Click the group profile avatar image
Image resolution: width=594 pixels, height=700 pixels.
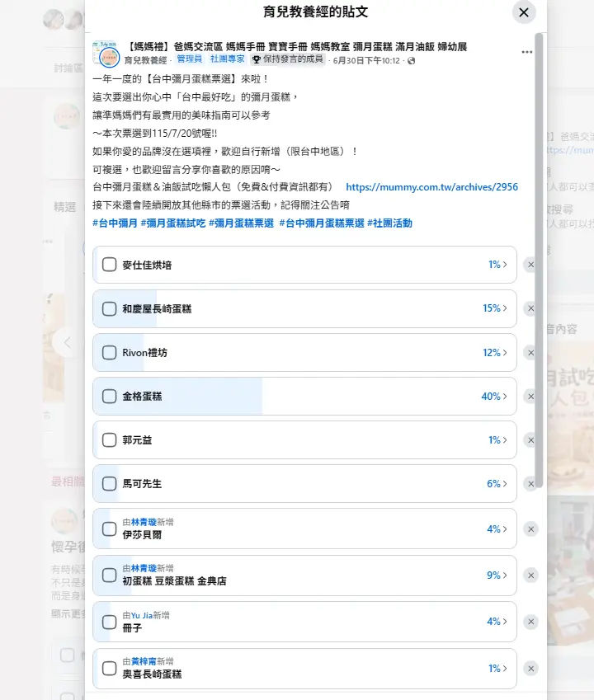tap(106, 54)
